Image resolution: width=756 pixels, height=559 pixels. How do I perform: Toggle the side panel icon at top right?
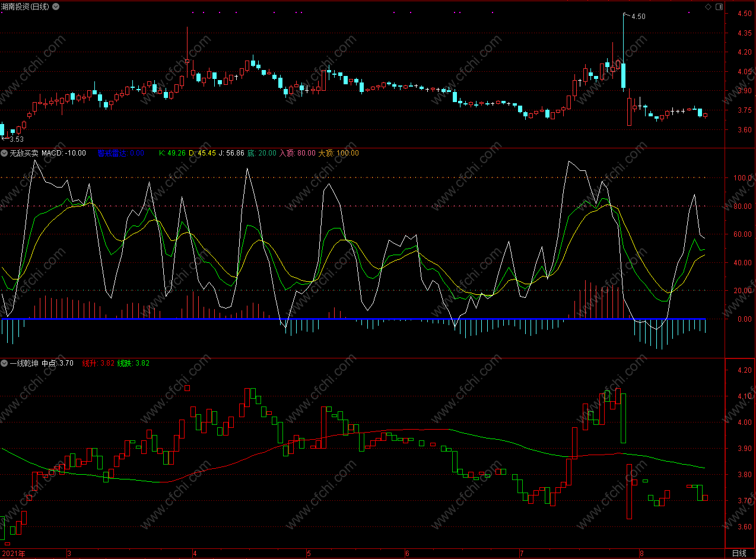coord(719,7)
